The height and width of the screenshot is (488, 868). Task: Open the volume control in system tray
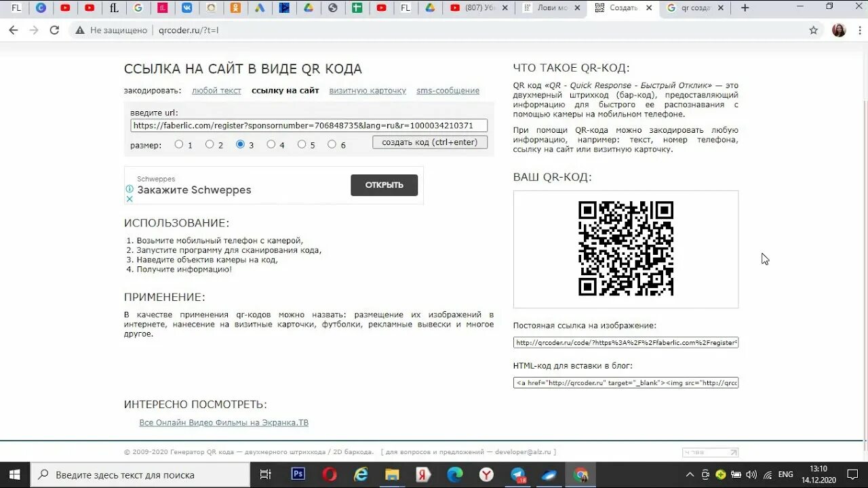tap(751, 474)
